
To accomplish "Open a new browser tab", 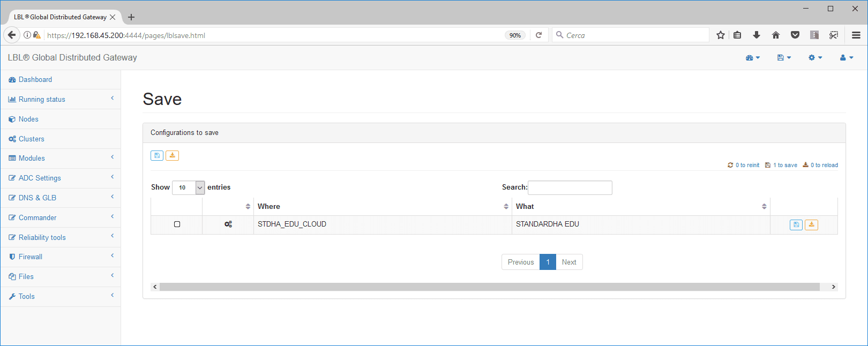I will (131, 17).
